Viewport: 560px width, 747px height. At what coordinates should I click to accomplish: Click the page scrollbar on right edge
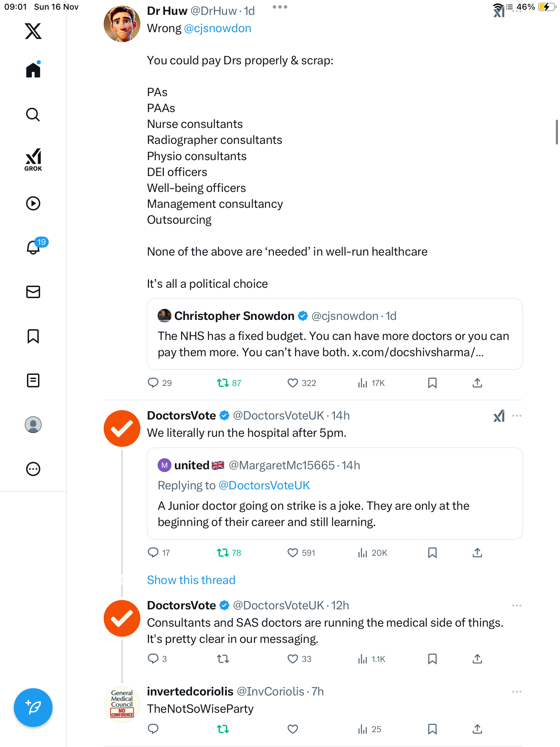tap(557, 132)
